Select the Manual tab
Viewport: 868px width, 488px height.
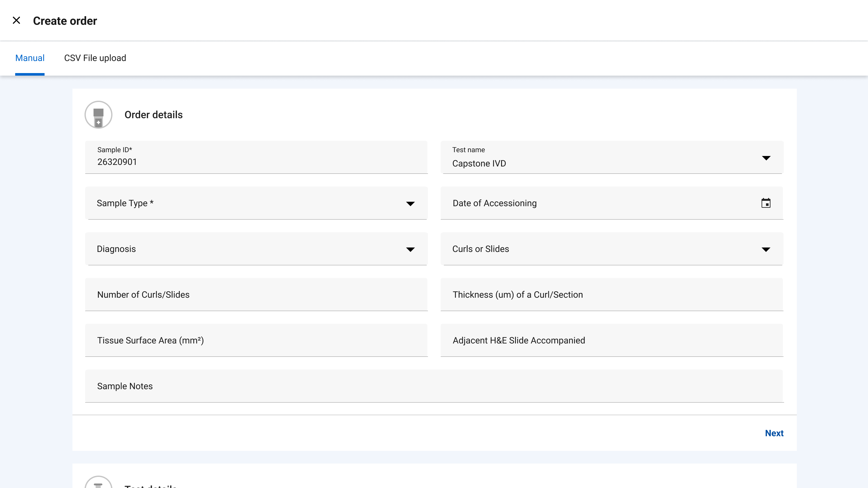point(30,58)
